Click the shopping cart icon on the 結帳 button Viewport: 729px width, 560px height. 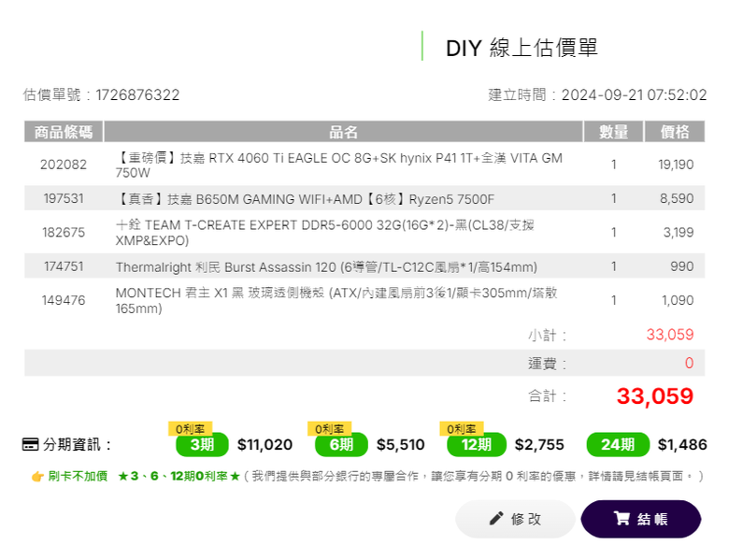click(x=622, y=518)
